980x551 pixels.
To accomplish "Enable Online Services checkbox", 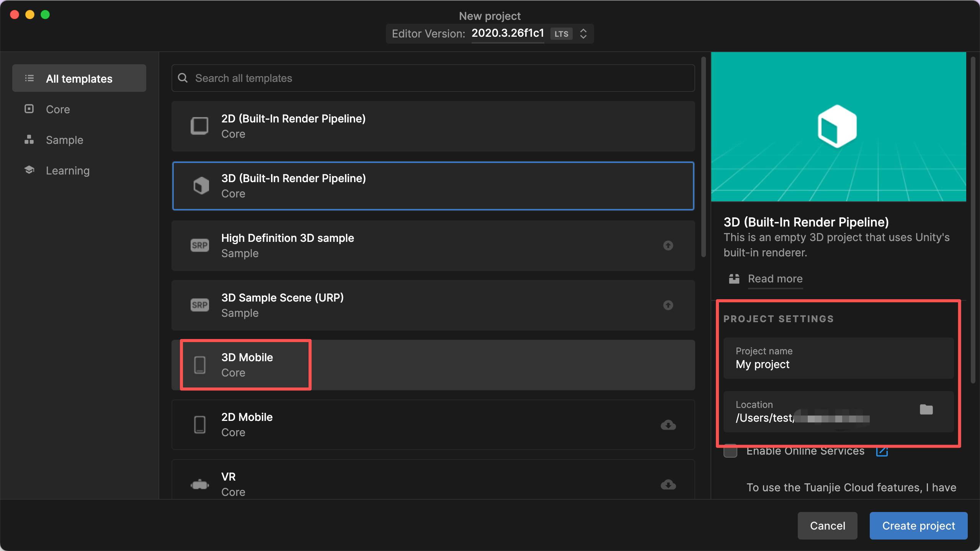I will [730, 451].
